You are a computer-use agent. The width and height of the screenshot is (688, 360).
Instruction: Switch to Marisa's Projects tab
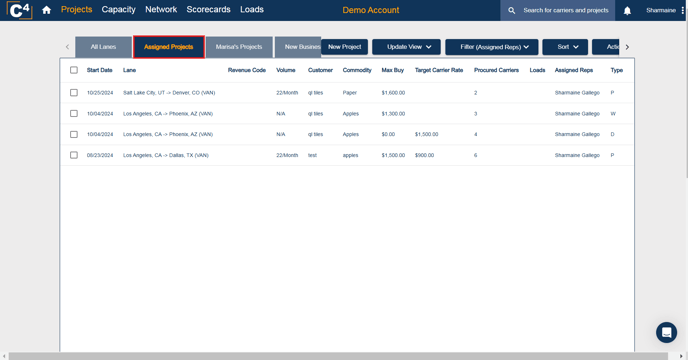pos(239,47)
